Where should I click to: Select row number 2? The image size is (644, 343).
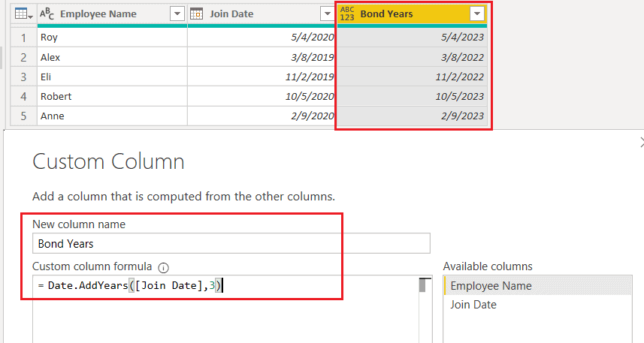pyautogui.click(x=23, y=57)
